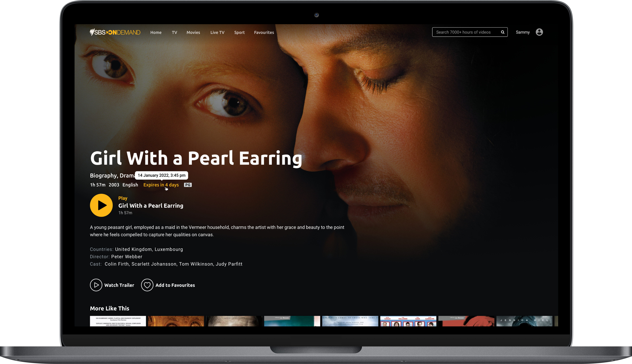The width and height of the screenshot is (632, 364).
Task: Click the Watch Trailer play icon
Action: pyautogui.click(x=96, y=285)
